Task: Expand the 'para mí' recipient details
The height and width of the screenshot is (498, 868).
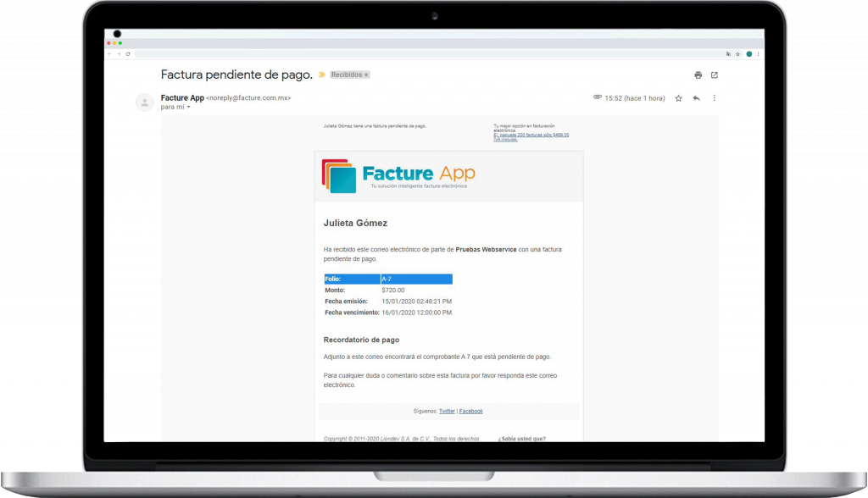Action: pos(175,108)
